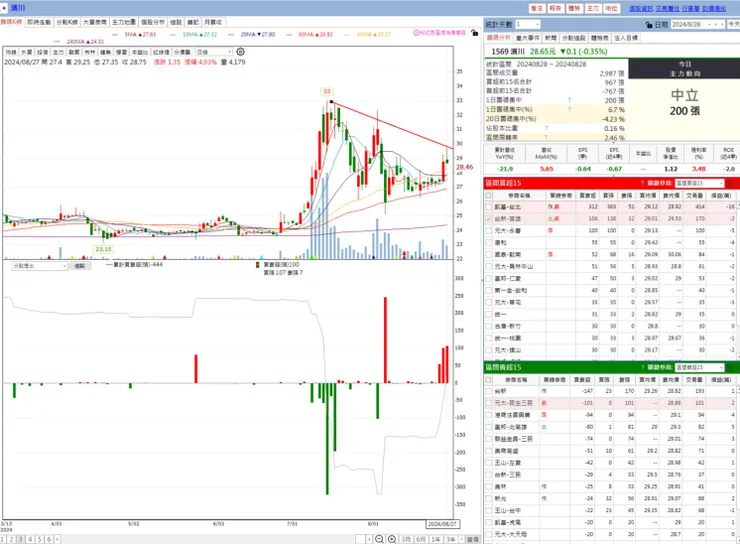
Task: Tick the checkbox for 富邦-仁愛 row
Action: pyautogui.click(x=488, y=278)
